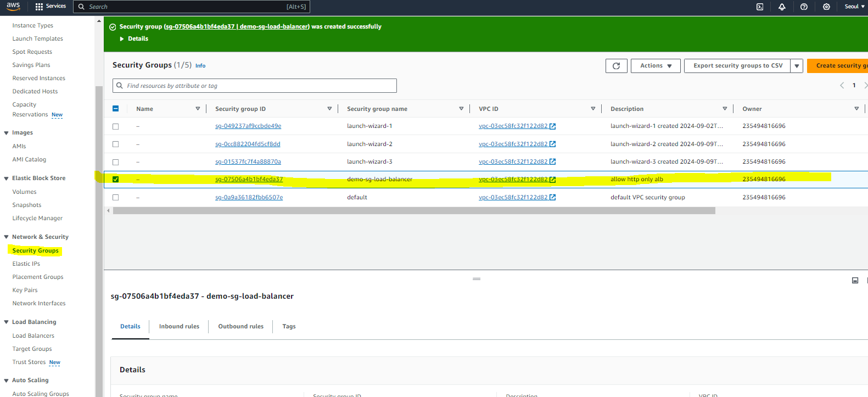Toggle the select-all header checkbox
Viewport: 868px width, 397px height.
click(115, 109)
